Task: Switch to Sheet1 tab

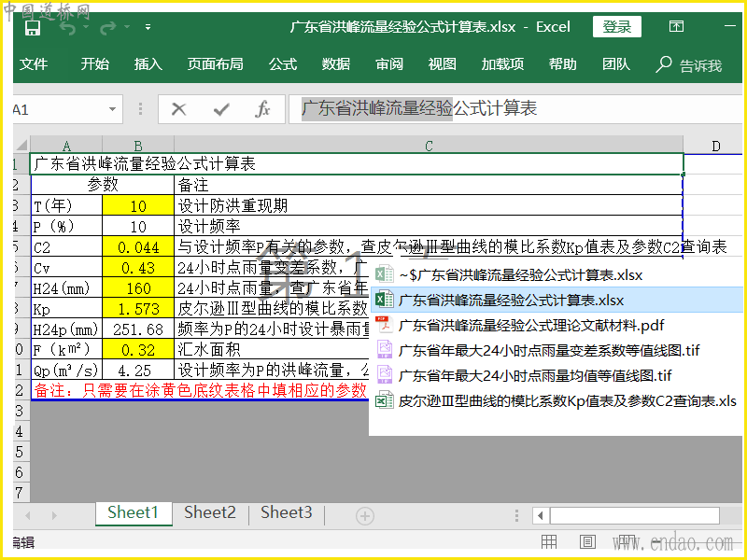Action: pos(133,512)
